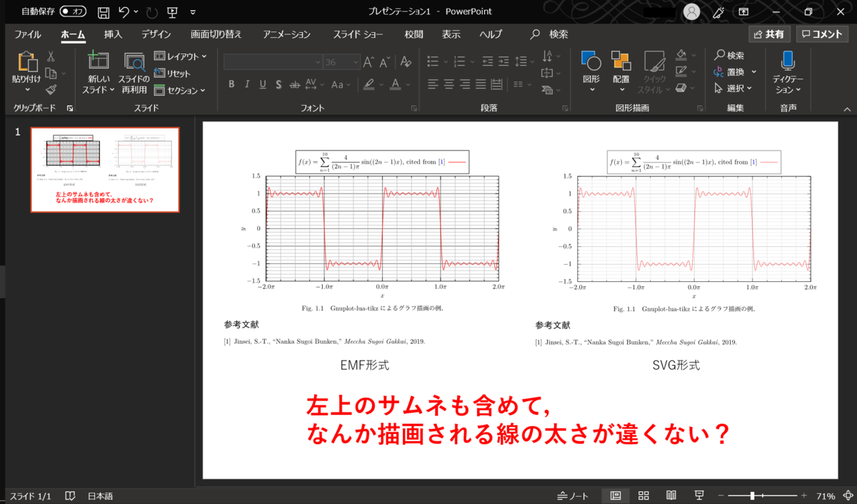Screen dimensions: 857x504
Task: Open the デザイン ribbon tab
Action: click(156, 34)
